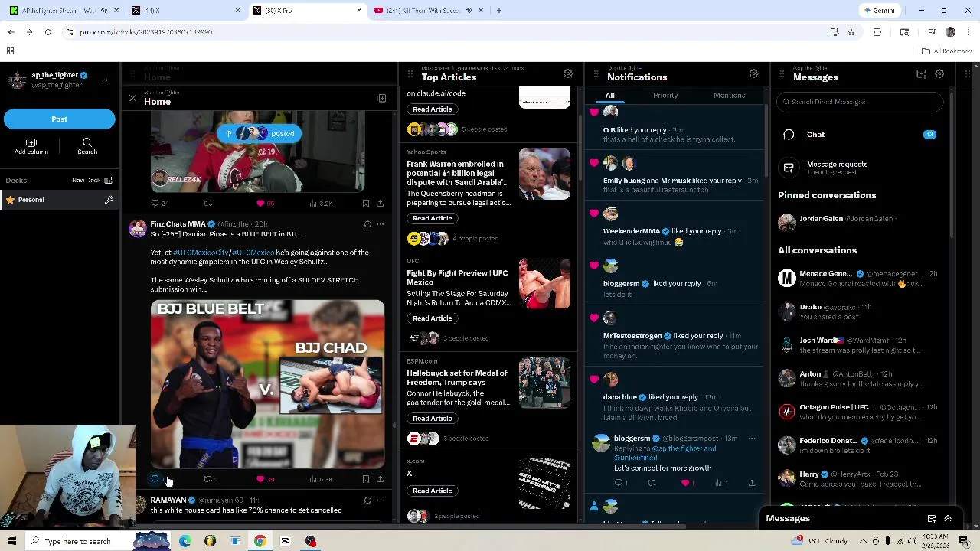Grab the Top Articles column drag handle
Screen dimensions: 980x551
point(410,74)
